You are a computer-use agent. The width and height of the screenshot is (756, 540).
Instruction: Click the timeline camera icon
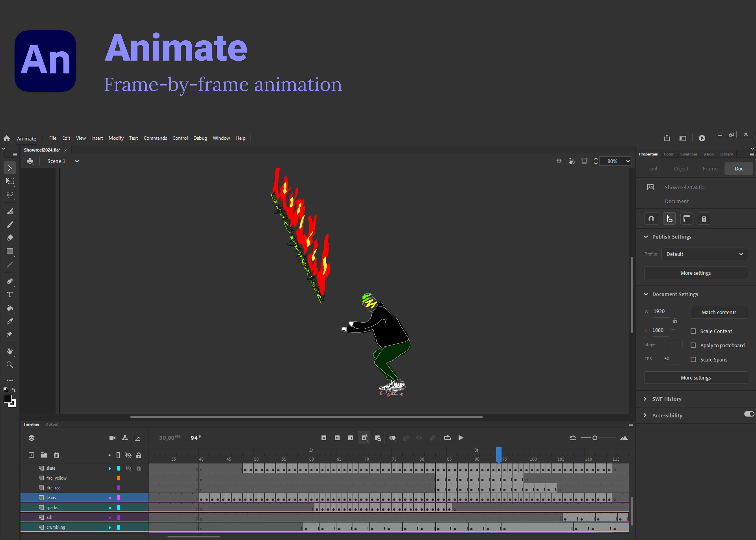click(x=112, y=438)
